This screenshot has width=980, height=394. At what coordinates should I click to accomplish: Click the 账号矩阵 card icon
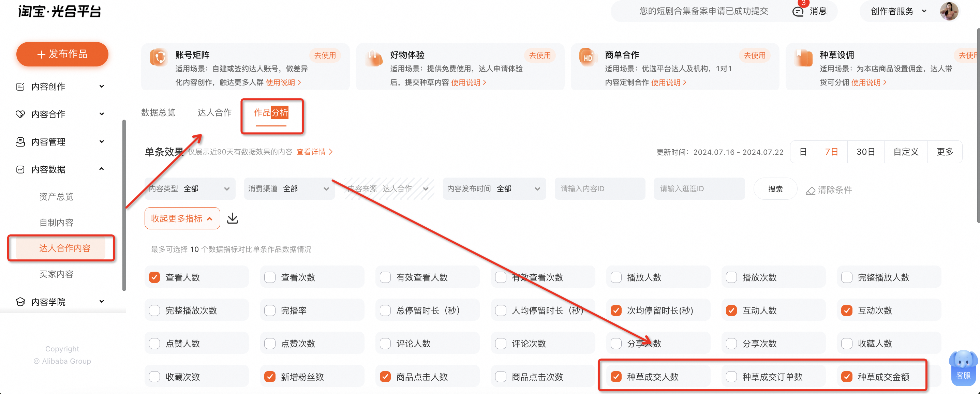click(159, 57)
